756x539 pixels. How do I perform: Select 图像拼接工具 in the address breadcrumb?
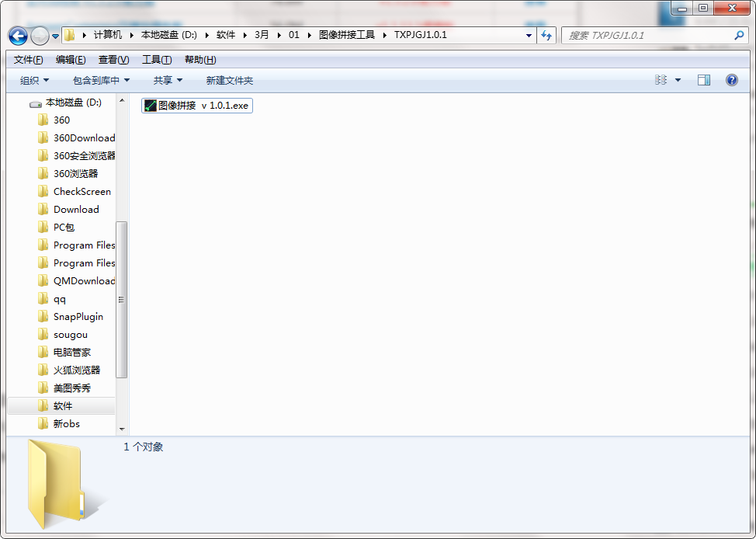(347, 35)
